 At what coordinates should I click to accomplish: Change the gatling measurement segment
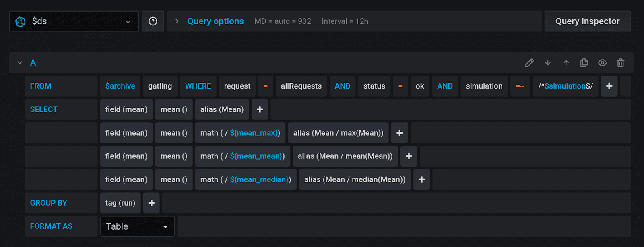coord(160,86)
